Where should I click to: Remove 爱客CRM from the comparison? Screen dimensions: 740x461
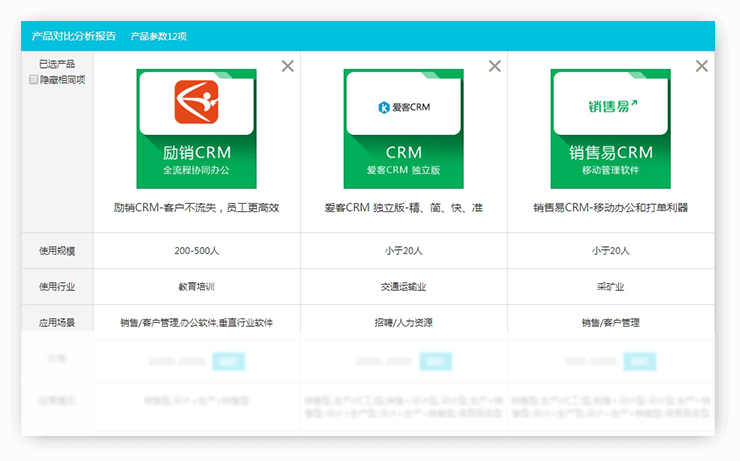pyautogui.click(x=494, y=66)
